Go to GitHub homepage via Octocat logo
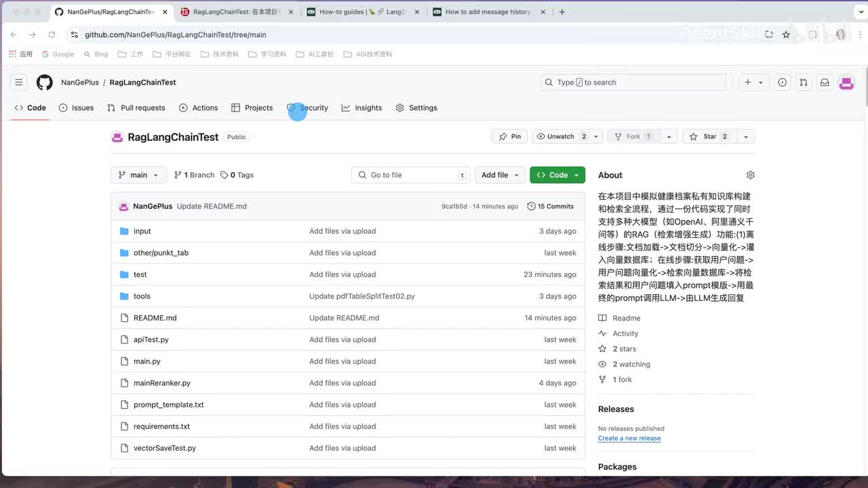Screen dimensions: 868x488 [45, 83]
